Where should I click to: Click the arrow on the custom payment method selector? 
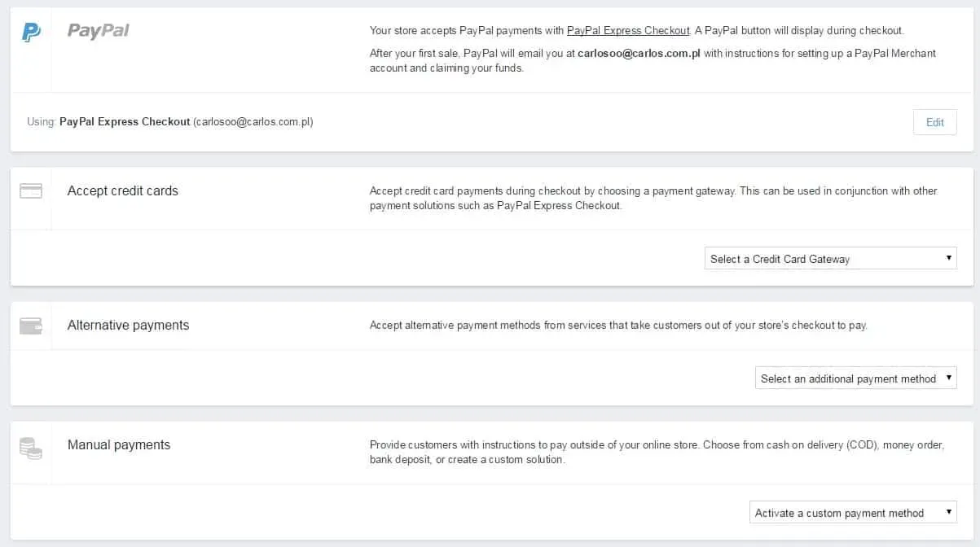coord(948,512)
